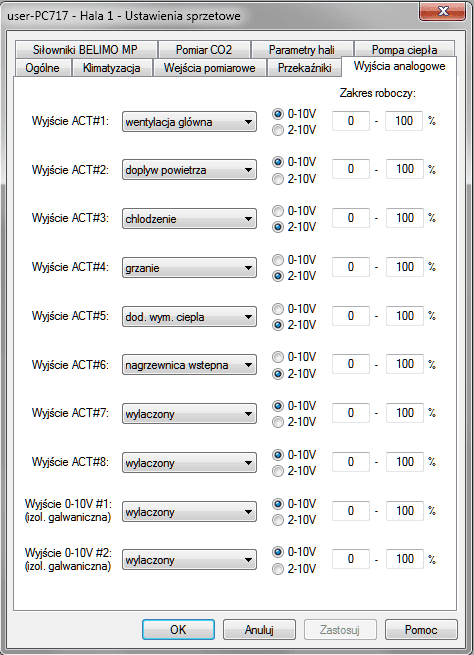Click ACT#4 upper range field showing 100
Image resolution: width=474 pixels, height=655 pixels.
click(404, 267)
